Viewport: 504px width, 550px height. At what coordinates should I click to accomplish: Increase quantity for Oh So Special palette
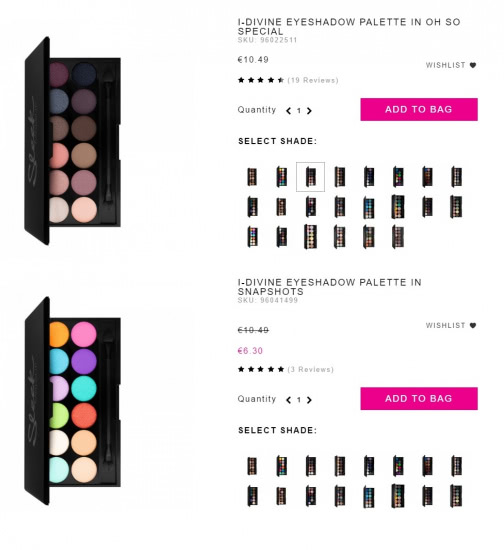click(309, 111)
